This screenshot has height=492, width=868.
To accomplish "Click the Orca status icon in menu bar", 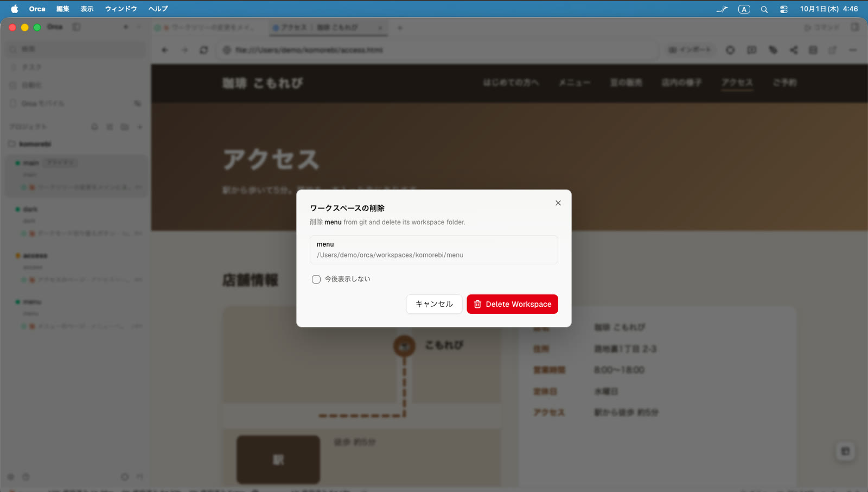I will (x=722, y=9).
